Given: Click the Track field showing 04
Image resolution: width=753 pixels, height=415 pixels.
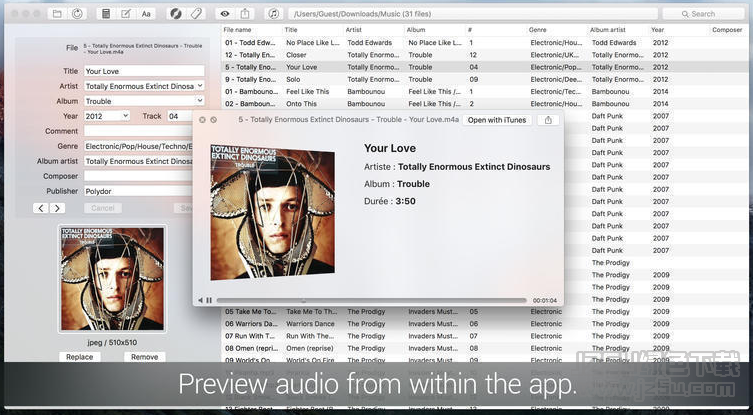Looking at the screenshot, I should tap(181, 116).
